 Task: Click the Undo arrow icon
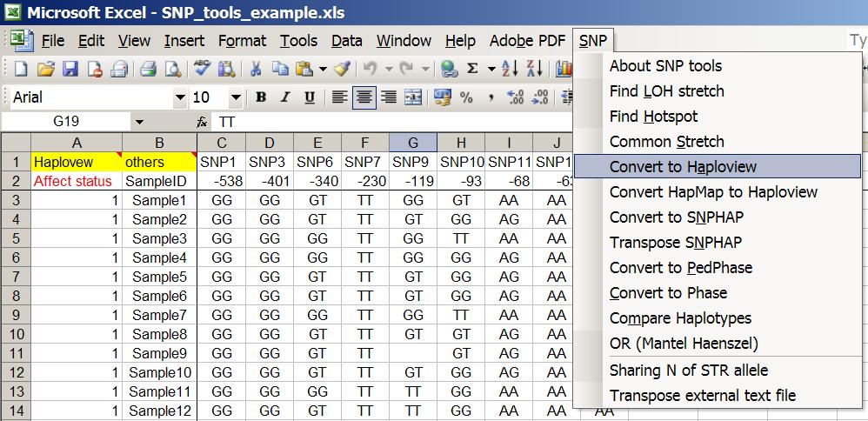(371, 70)
